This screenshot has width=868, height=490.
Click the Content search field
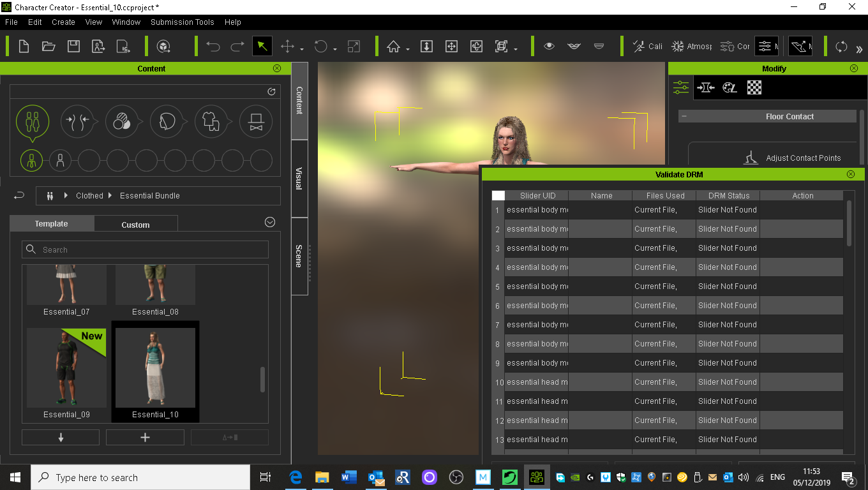(x=146, y=249)
